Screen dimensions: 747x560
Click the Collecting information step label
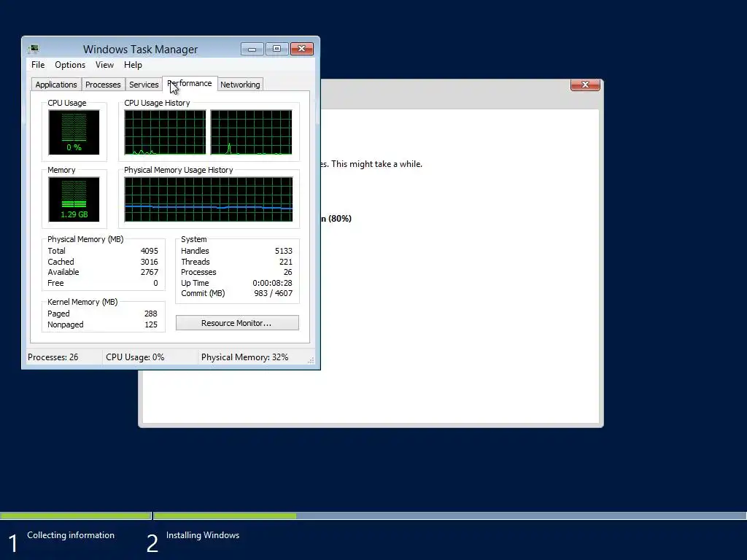point(71,535)
